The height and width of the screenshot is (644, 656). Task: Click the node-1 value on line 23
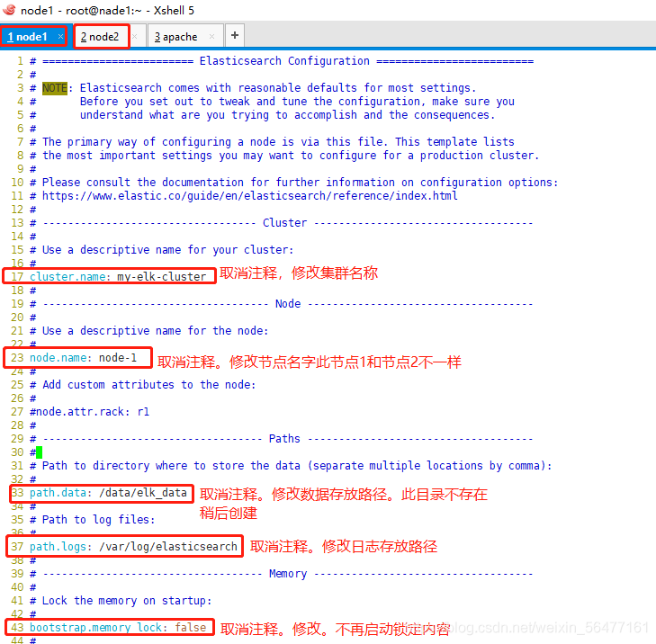(x=118, y=358)
